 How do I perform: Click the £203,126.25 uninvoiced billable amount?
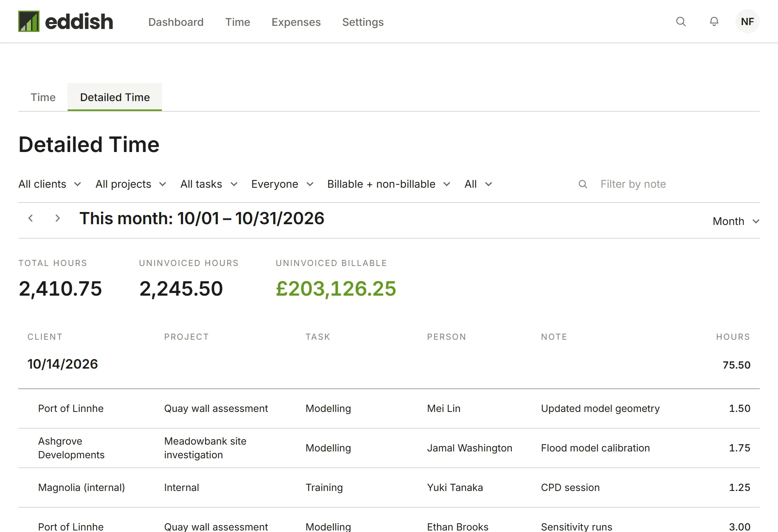click(x=336, y=289)
